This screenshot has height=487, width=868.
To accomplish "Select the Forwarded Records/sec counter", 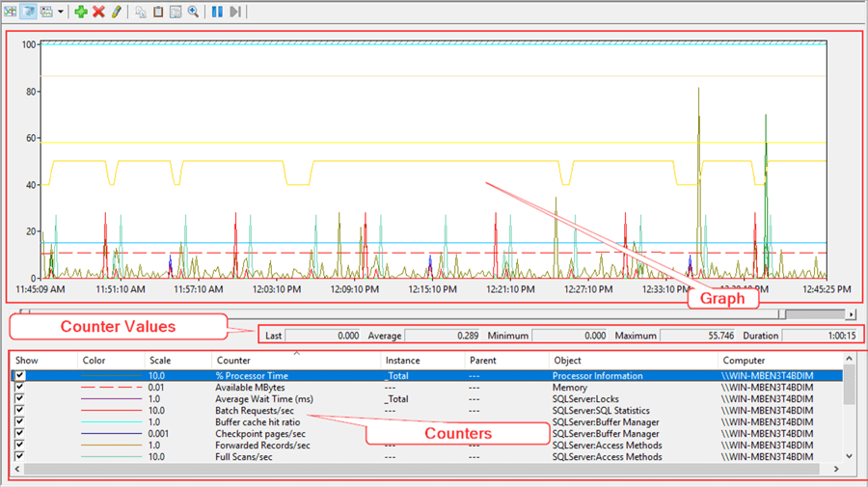I will [262, 446].
